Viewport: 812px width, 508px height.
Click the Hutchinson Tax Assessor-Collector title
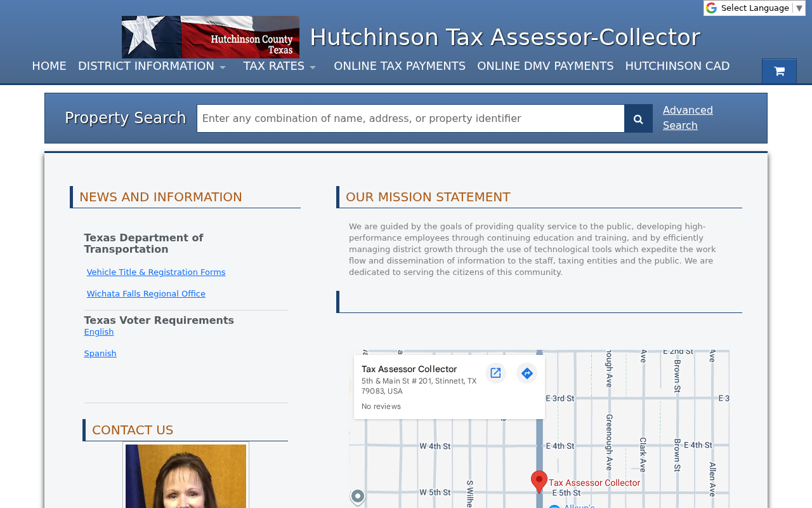[505, 37]
